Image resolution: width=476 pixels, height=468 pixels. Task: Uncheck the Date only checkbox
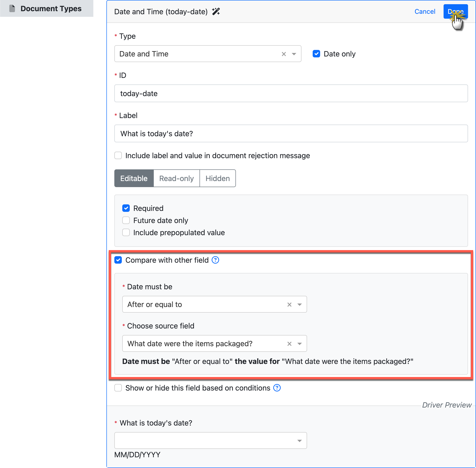click(x=316, y=54)
